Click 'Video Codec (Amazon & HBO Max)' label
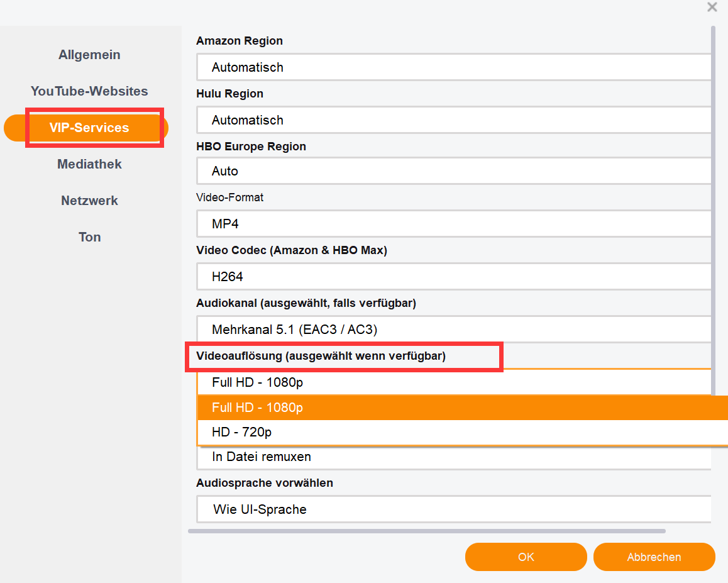 [x=292, y=250]
